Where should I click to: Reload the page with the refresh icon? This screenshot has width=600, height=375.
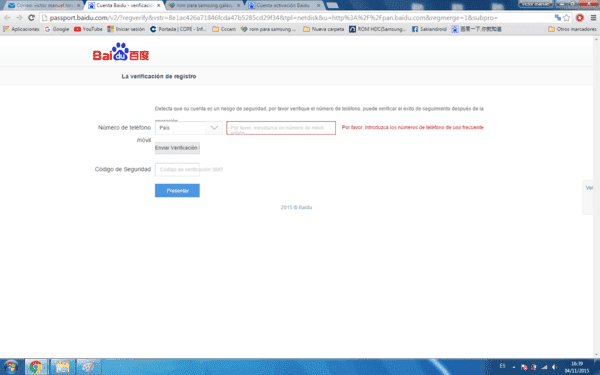tap(31, 18)
